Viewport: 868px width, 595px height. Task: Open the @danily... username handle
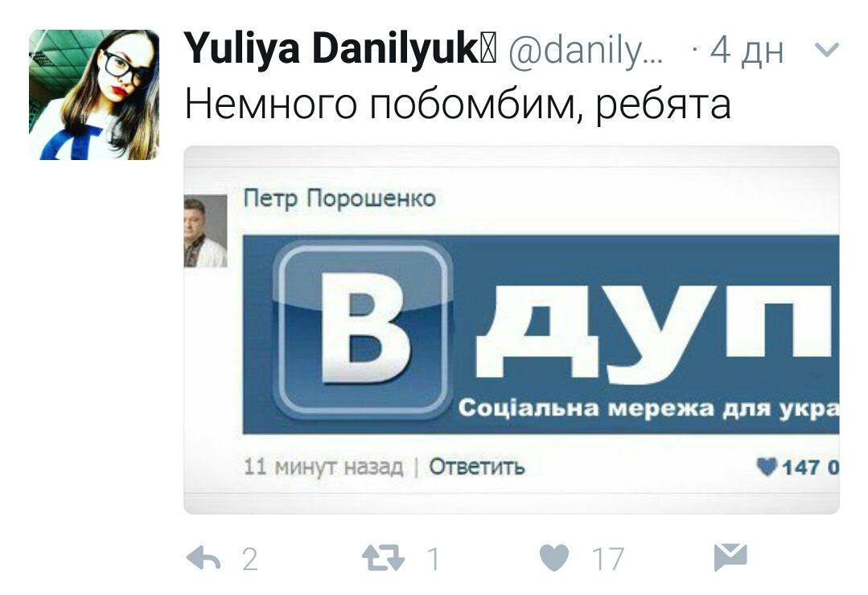[x=586, y=51]
